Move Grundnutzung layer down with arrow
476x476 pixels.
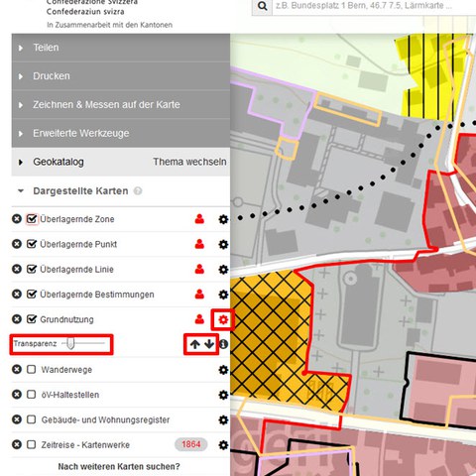pos(209,344)
